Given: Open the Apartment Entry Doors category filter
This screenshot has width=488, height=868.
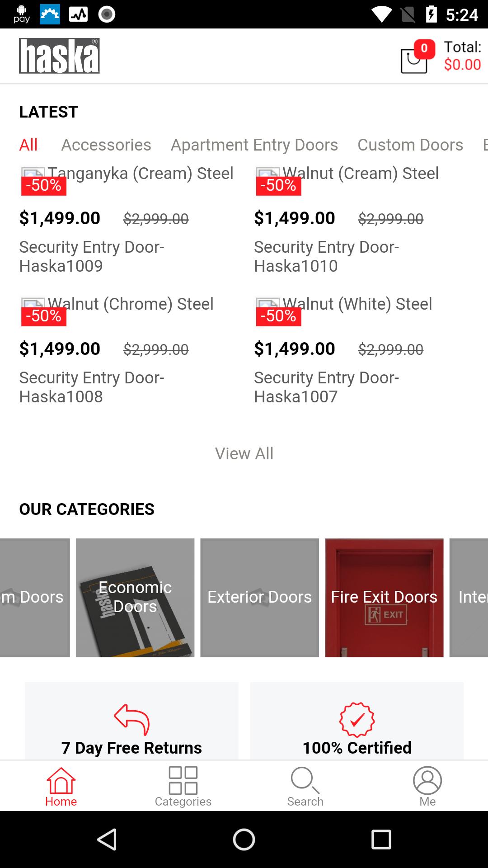Looking at the screenshot, I should (x=254, y=145).
